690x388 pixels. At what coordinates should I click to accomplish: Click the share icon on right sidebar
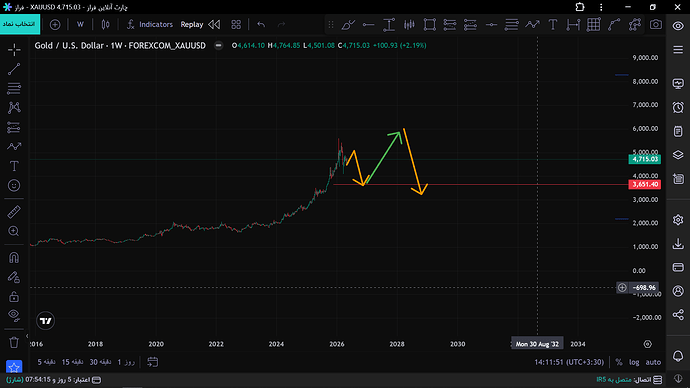coord(678,315)
